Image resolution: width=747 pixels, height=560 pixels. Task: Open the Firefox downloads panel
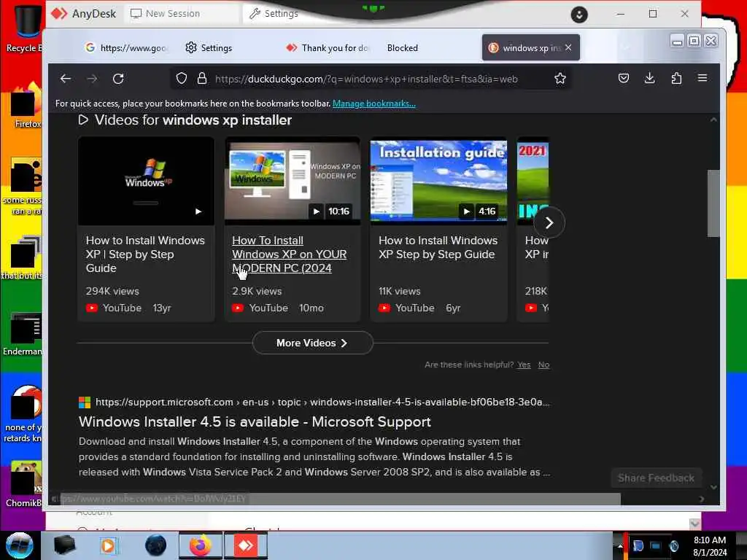pyautogui.click(x=650, y=78)
